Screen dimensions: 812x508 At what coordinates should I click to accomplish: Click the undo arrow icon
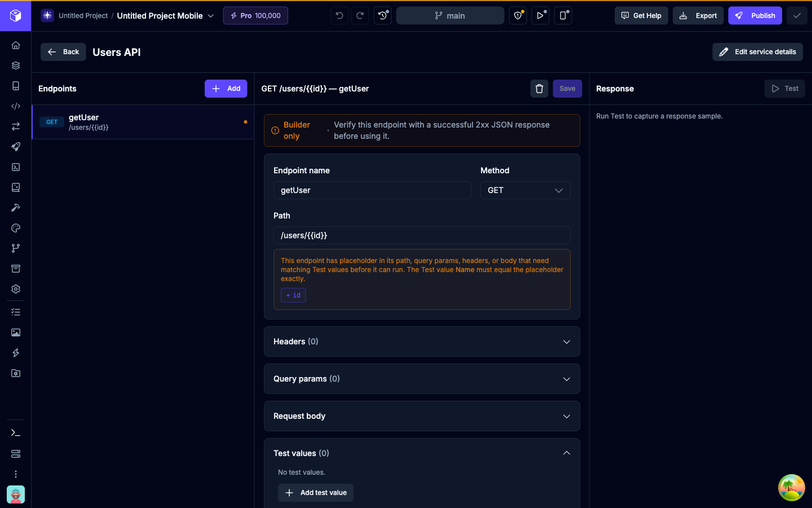coord(339,16)
